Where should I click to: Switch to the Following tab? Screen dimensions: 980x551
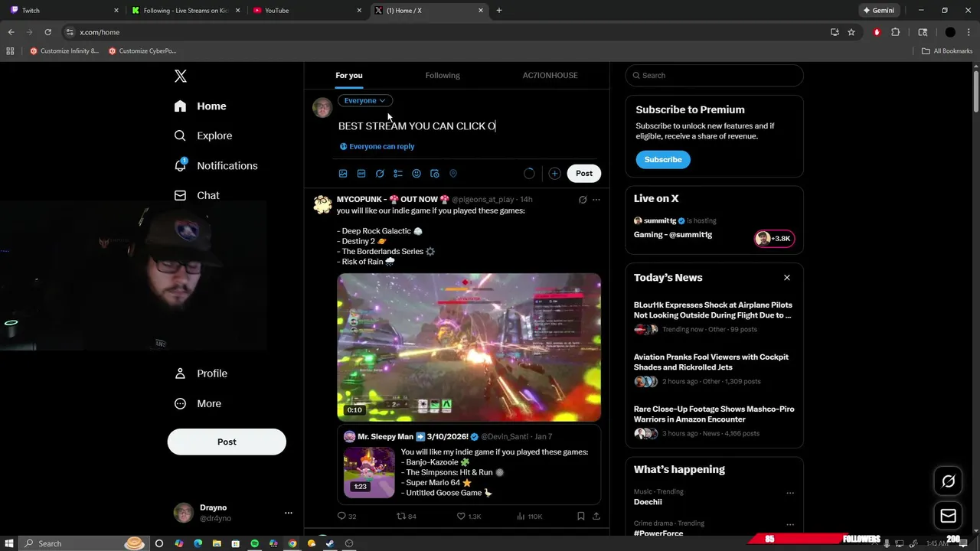click(x=443, y=75)
